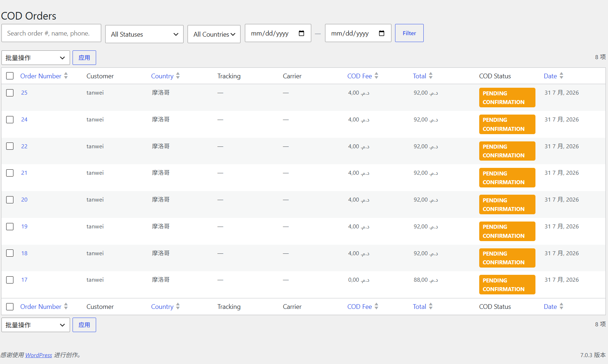This screenshot has height=364, width=608.
Task: Click footer sort arrows beside COD Fee
Action: pyautogui.click(x=377, y=306)
